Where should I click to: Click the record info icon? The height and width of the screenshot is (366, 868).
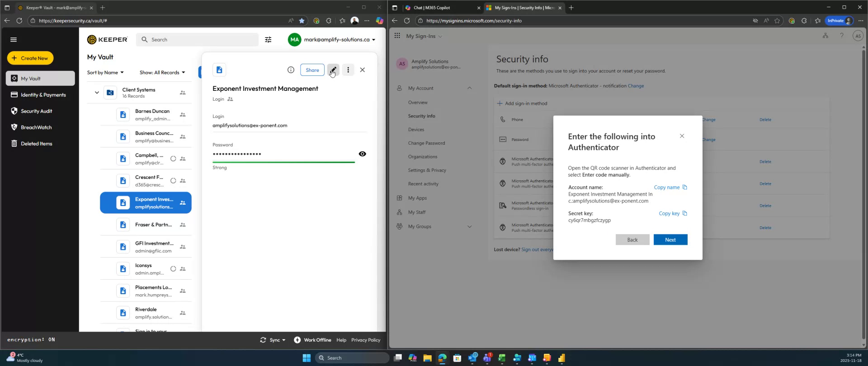pos(291,70)
